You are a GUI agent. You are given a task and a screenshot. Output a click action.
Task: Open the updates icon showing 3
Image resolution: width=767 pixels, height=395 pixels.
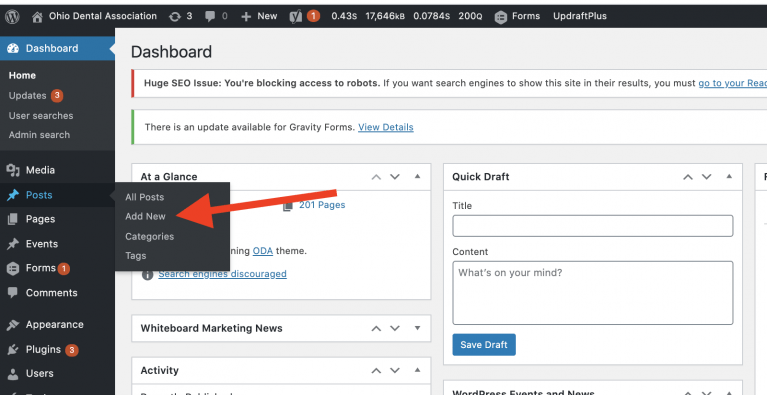[x=175, y=17]
